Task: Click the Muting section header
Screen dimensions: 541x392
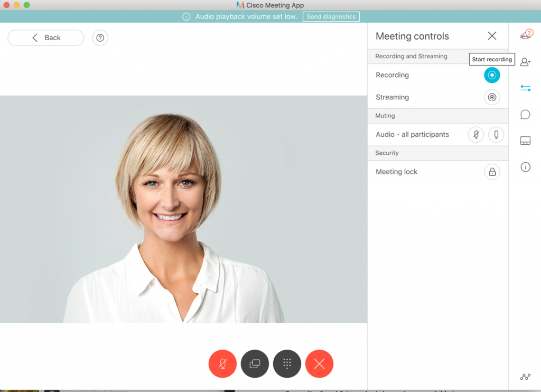Action: (385, 116)
